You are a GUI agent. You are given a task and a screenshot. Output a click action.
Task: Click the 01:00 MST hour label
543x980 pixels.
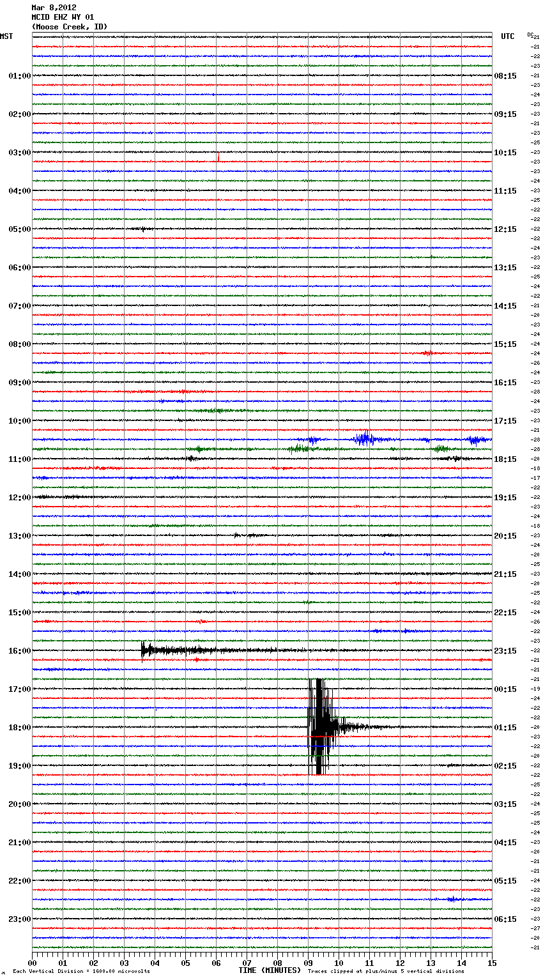[20, 76]
